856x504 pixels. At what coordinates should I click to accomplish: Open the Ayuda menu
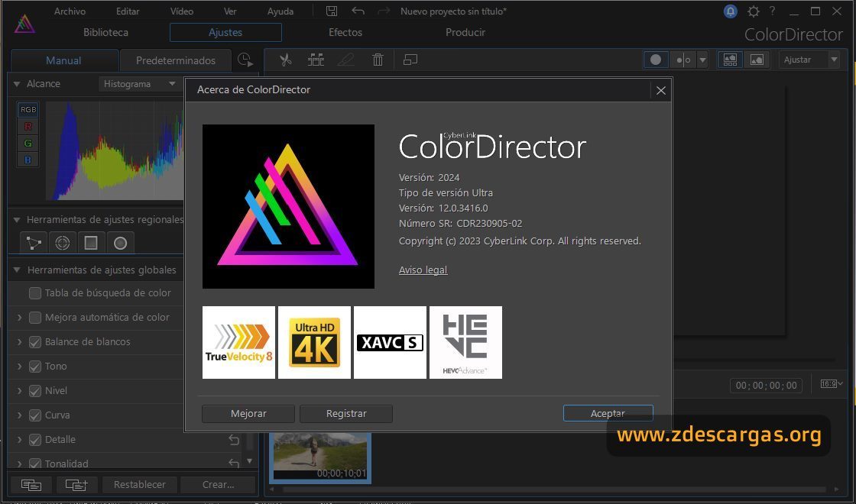coord(280,11)
